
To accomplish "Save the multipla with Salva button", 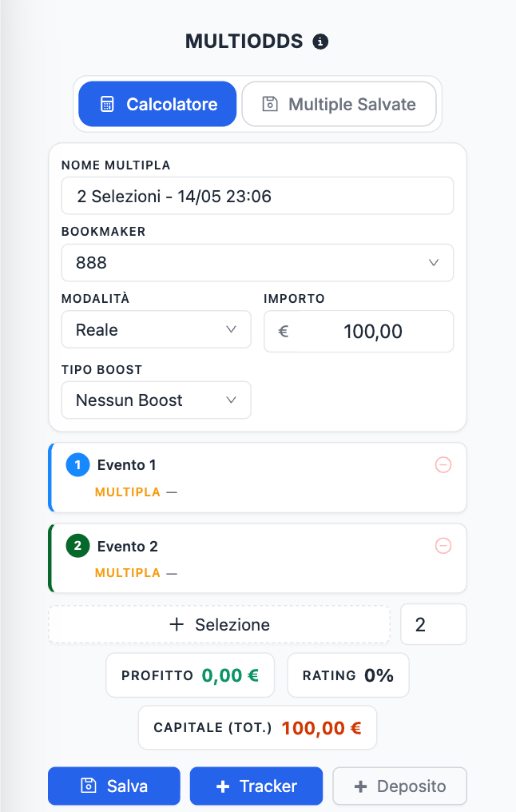I will 114,786.
